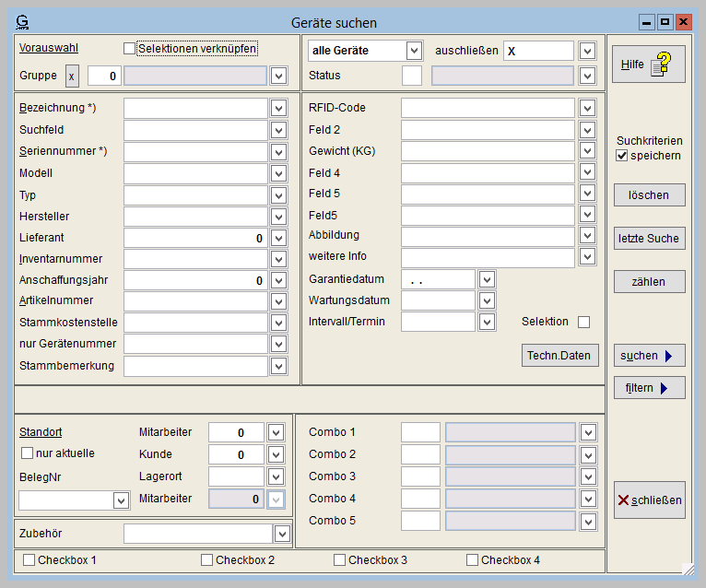Click the application logo in title bar
Viewport: 706px width, 588px height.
pyautogui.click(x=23, y=22)
